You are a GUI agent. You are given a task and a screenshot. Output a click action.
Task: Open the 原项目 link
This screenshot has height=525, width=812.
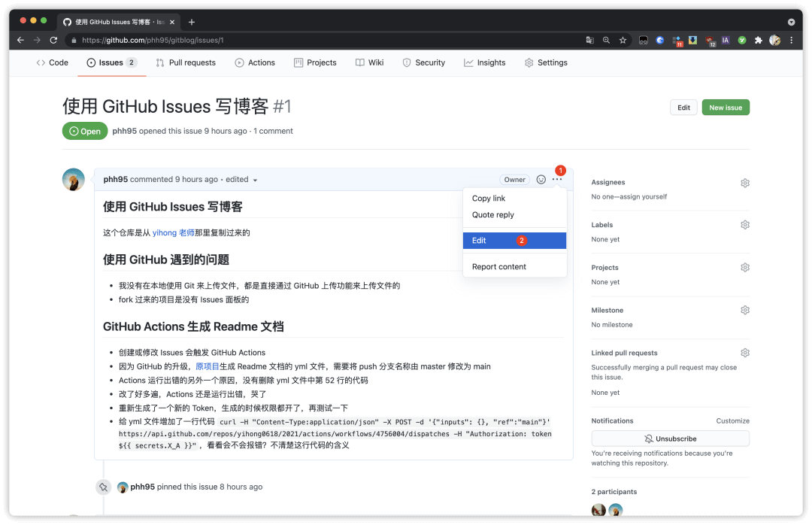click(208, 366)
